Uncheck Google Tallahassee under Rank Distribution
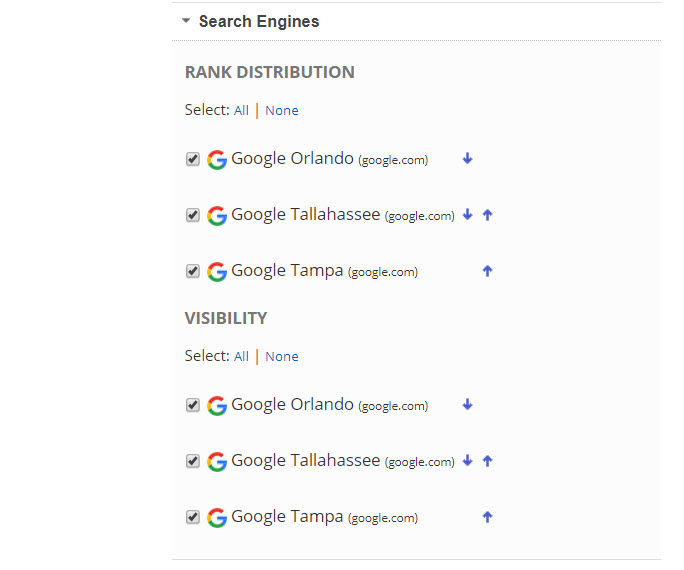Screen dimensions: 684x570 click(x=193, y=215)
